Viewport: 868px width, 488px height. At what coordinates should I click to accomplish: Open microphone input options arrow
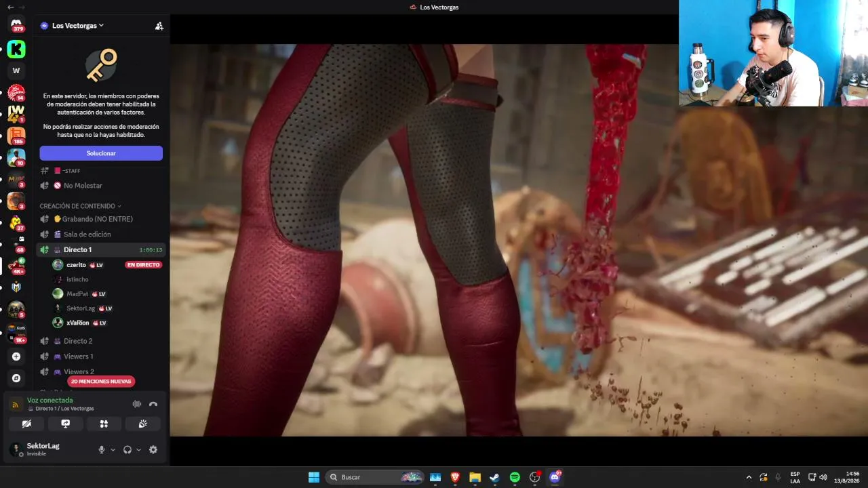(113, 449)
